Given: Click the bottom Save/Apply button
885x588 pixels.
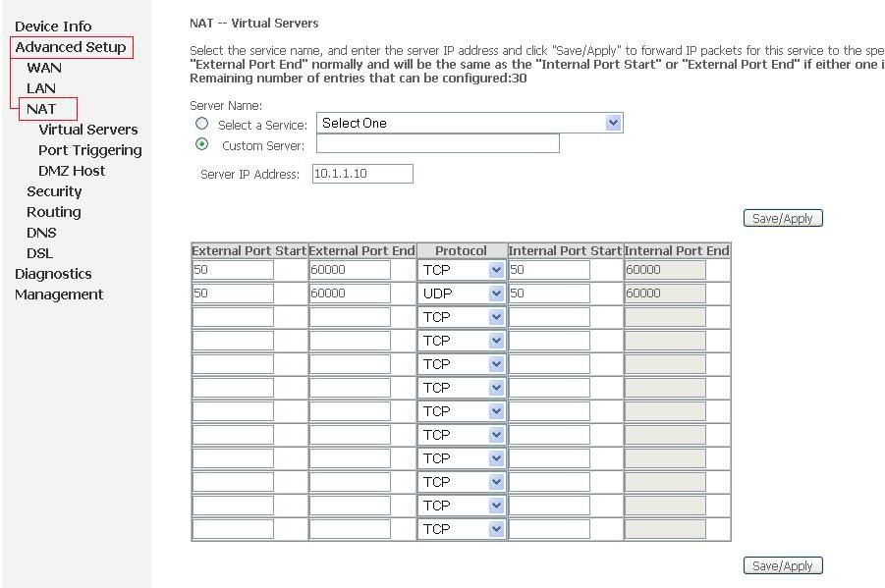Looking at the screenshot, I should (x=782, y=565).
